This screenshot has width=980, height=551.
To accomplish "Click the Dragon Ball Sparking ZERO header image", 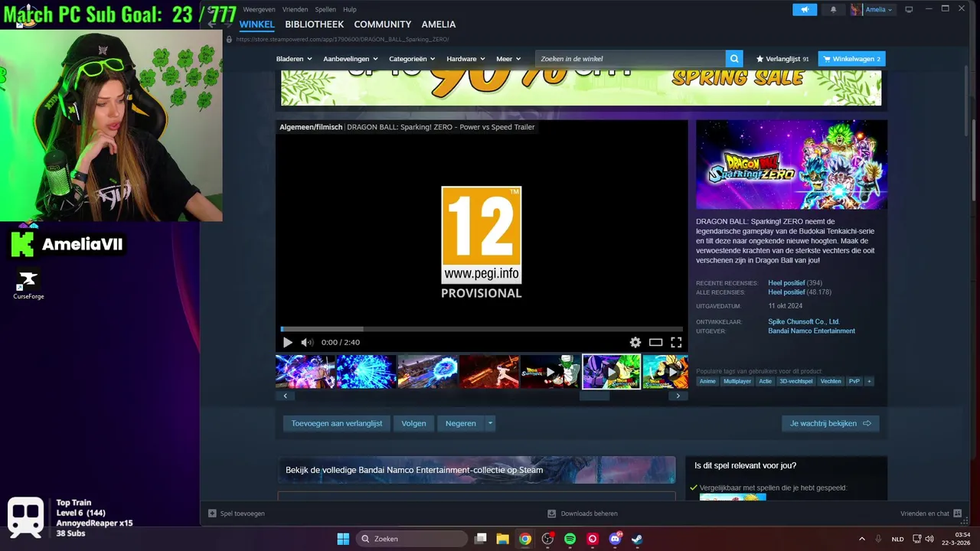I will pos(792,165).
